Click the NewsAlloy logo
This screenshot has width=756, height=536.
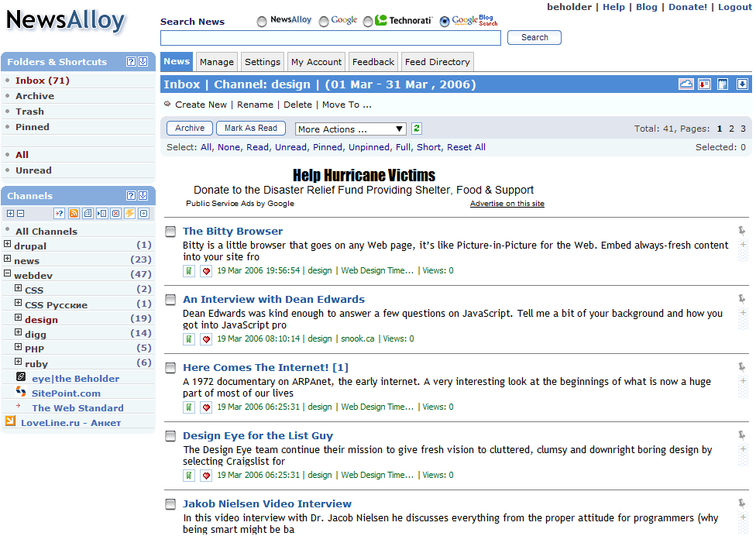click(66, 21)
